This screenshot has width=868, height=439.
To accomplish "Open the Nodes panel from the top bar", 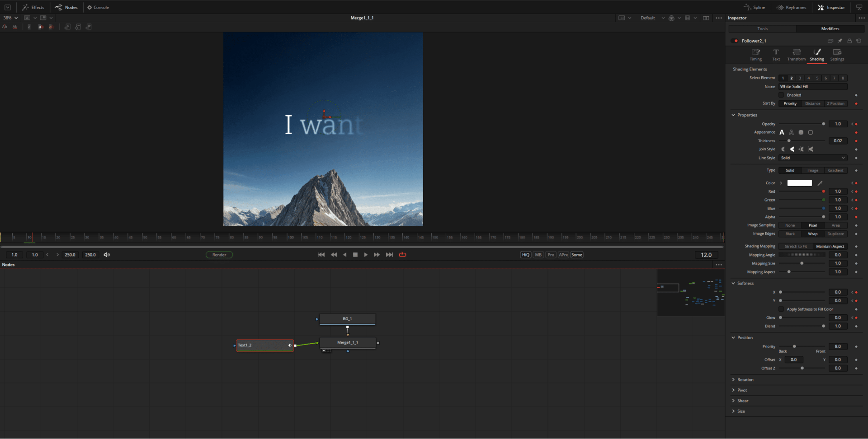I will [x=66, y=7].
